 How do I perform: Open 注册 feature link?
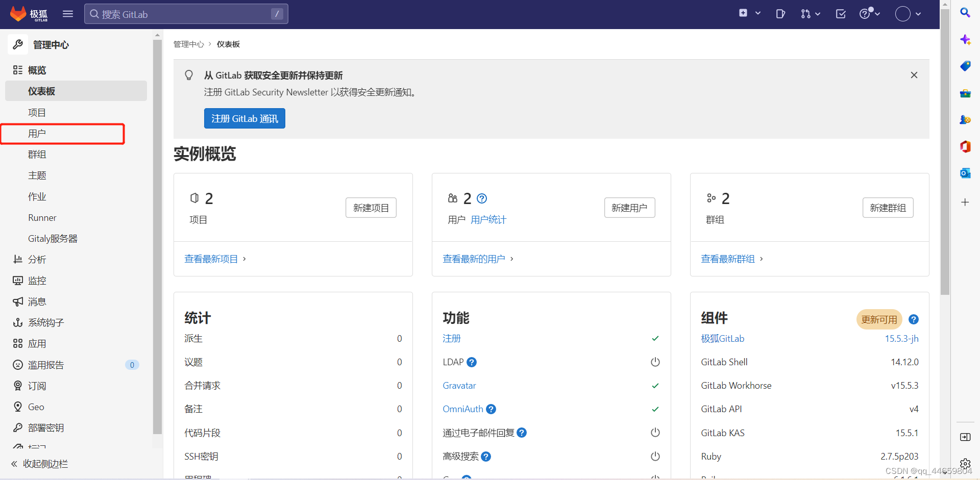click(x=452, y=339)
